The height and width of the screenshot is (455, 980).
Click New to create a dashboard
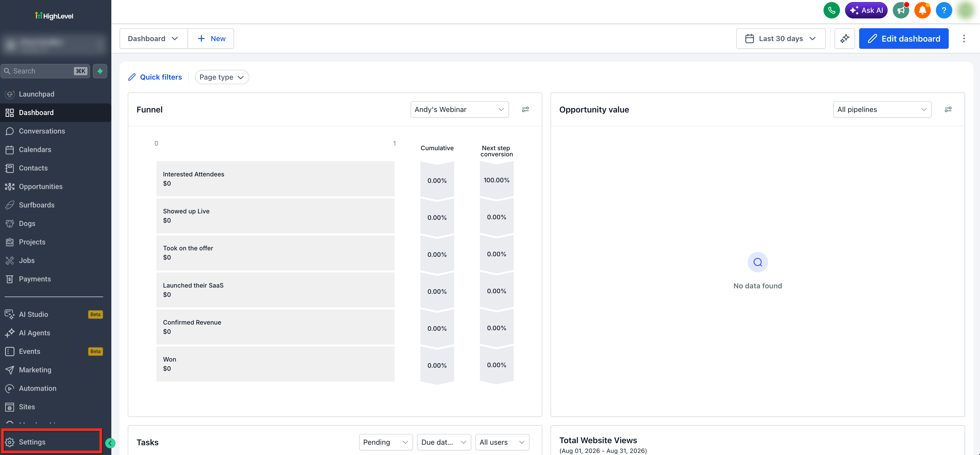pyautogui.click(x=211, y=39)
